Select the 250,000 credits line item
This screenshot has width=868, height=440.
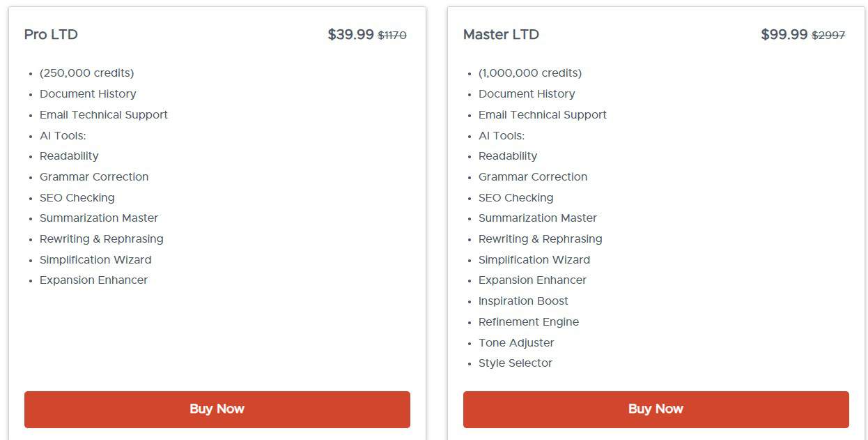point(86,73)
